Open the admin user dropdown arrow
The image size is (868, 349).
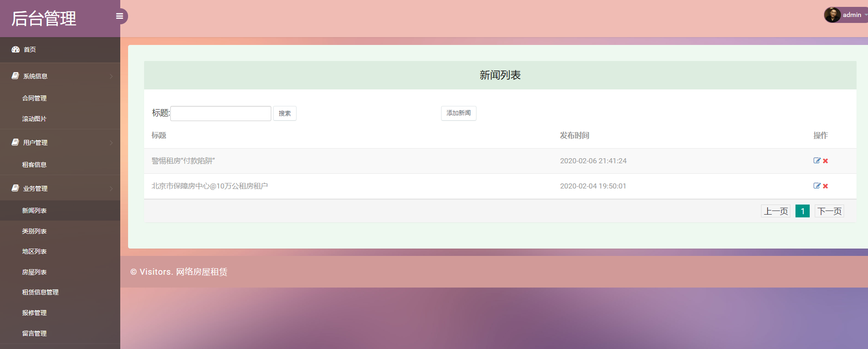[866, 15]
